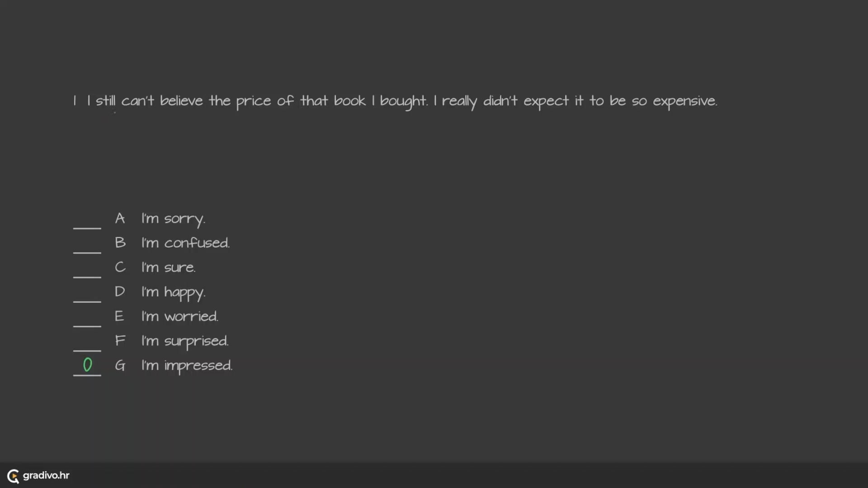Select the answer blank next to option F

[87, 344]
